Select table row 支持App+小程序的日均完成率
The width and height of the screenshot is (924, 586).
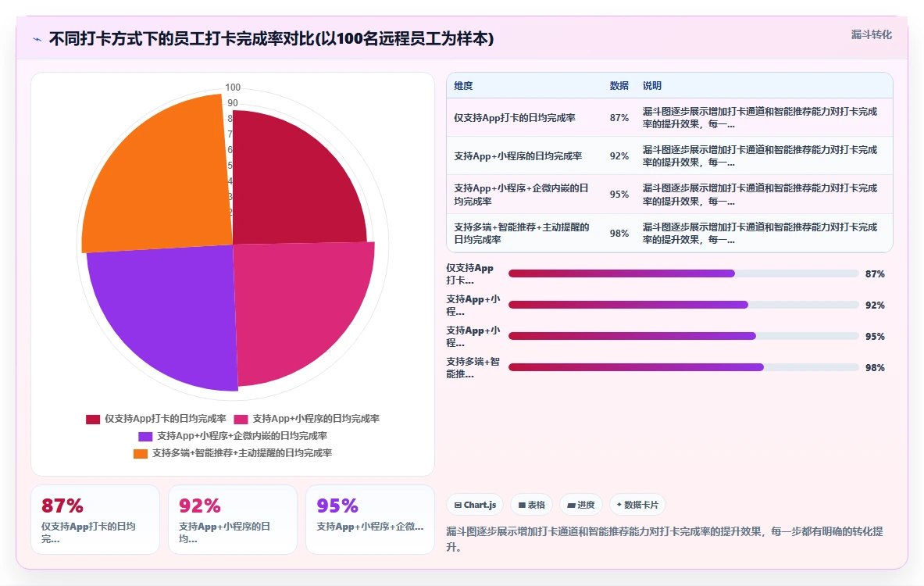669,155
